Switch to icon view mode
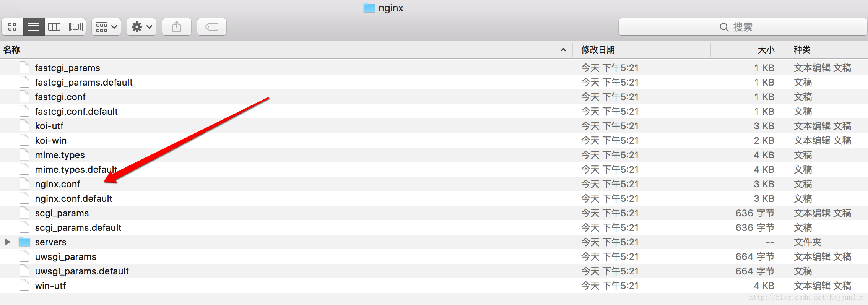 12,27
